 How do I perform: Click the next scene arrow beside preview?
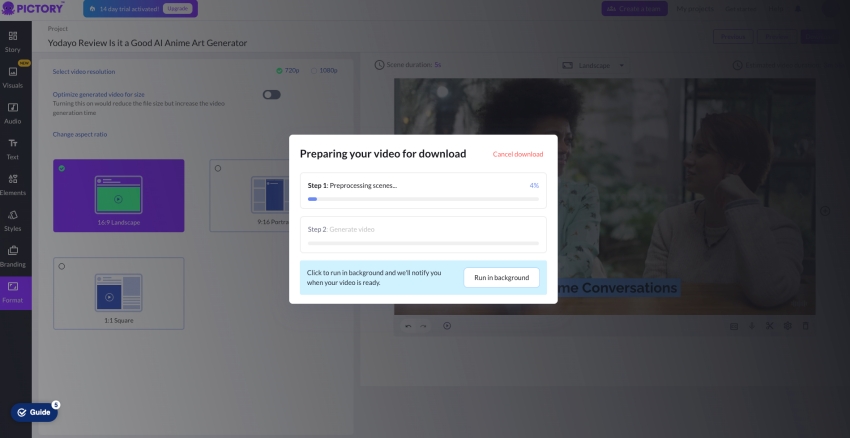[x=825, y=211]
